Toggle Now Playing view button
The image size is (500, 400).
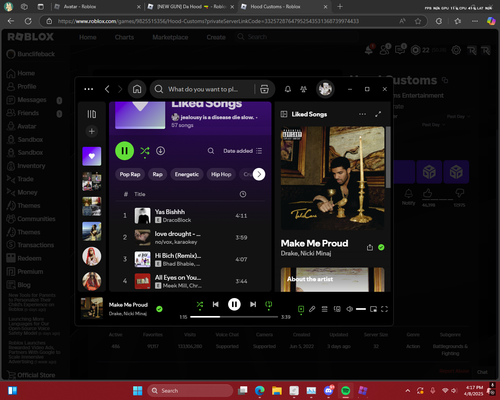pos(301,309)
